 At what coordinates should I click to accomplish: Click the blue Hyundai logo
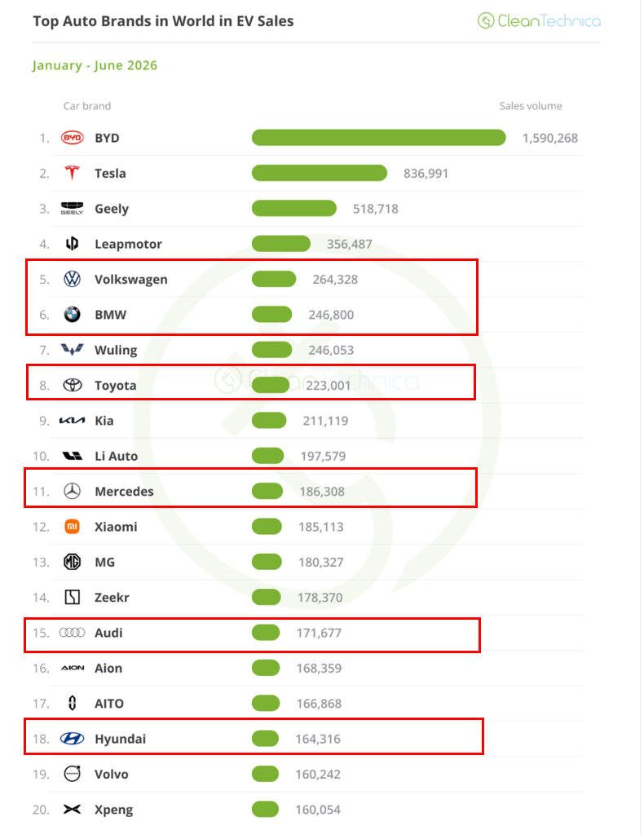72,738
